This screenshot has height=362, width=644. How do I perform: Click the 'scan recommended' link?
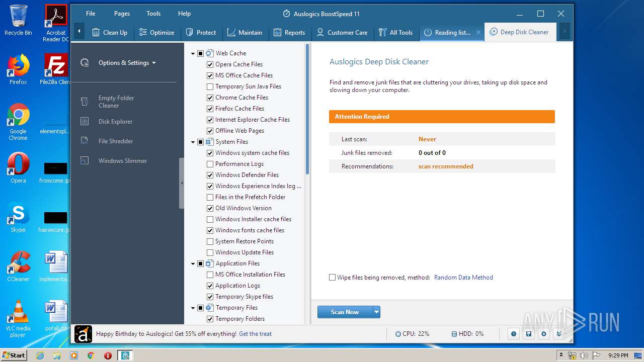pyautogui.click(x=446, y=166)
